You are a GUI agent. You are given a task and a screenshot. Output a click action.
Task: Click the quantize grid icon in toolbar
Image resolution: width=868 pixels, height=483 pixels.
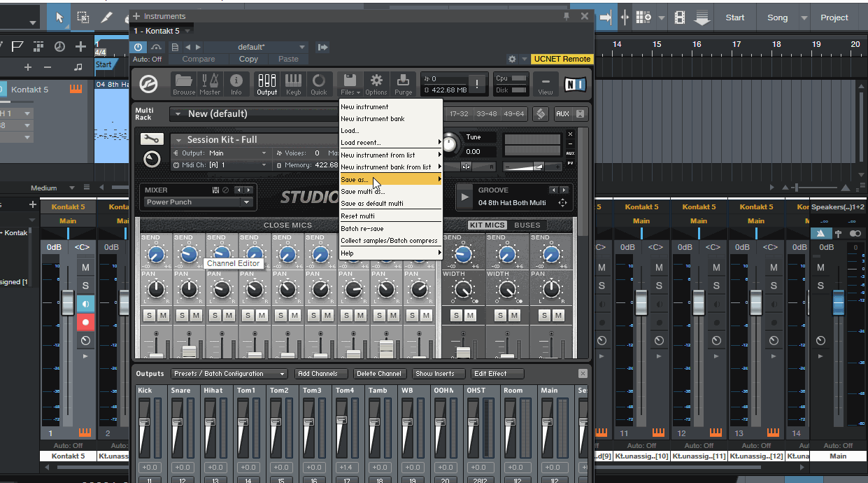coord(643,17)
